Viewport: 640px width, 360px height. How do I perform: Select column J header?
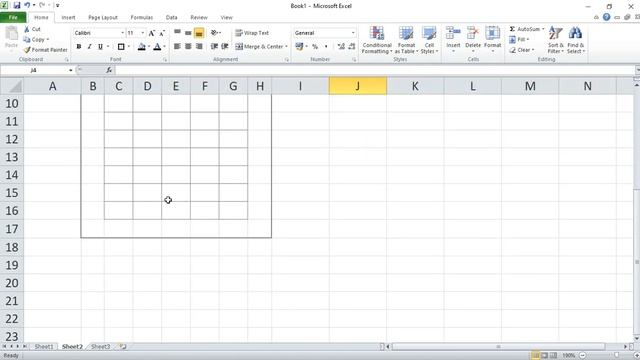point(358,86)
